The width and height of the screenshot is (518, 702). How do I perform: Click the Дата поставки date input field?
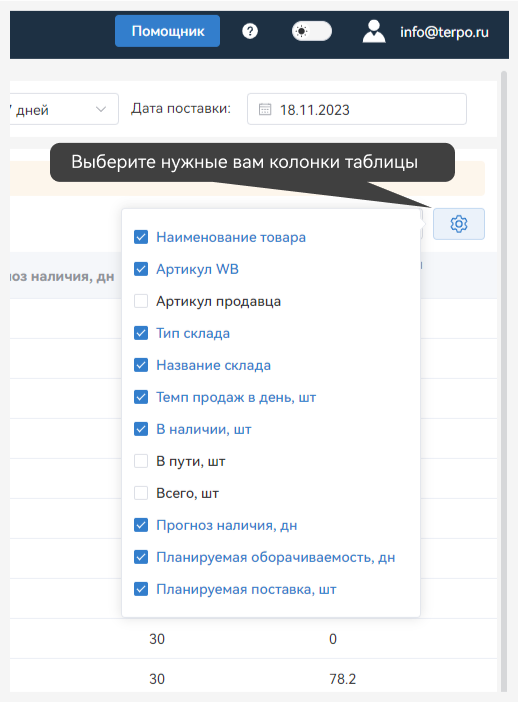click(357, 109)
